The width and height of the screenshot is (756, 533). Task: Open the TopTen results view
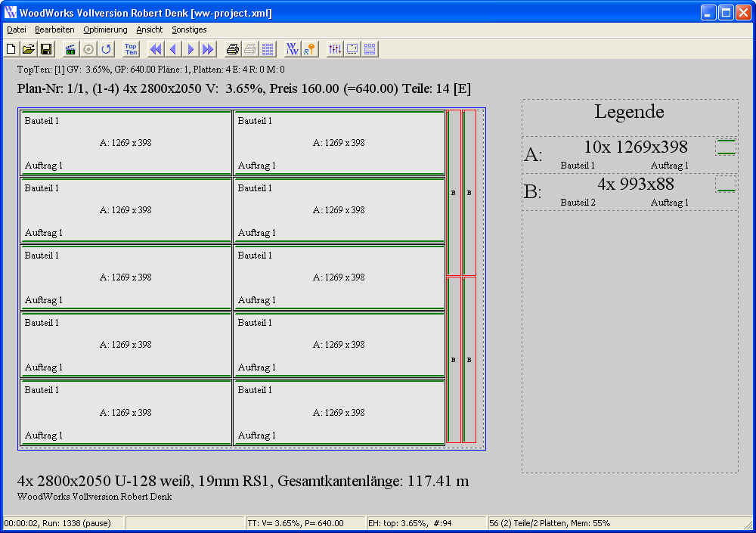click(x=130, y=48)
